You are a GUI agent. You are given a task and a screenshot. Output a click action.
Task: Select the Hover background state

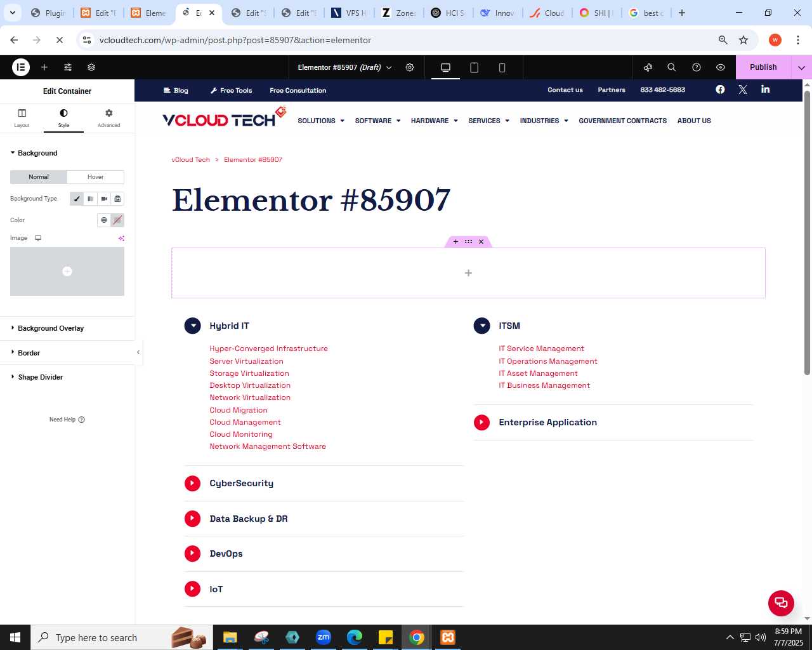point(96,177)
